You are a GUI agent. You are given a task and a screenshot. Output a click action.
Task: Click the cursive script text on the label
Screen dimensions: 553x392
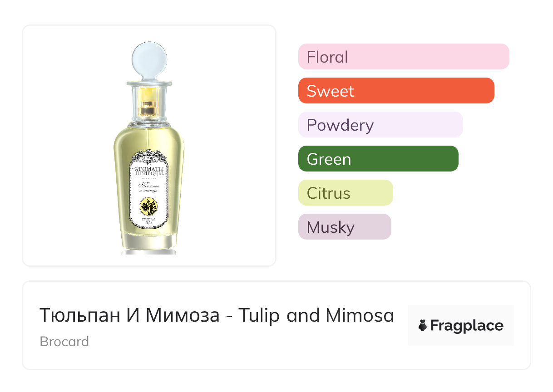click(148, 189)
